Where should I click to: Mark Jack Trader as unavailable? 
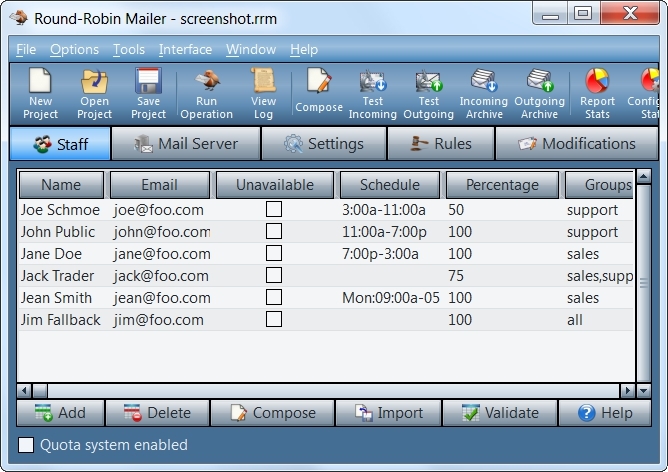click(274, 275)
